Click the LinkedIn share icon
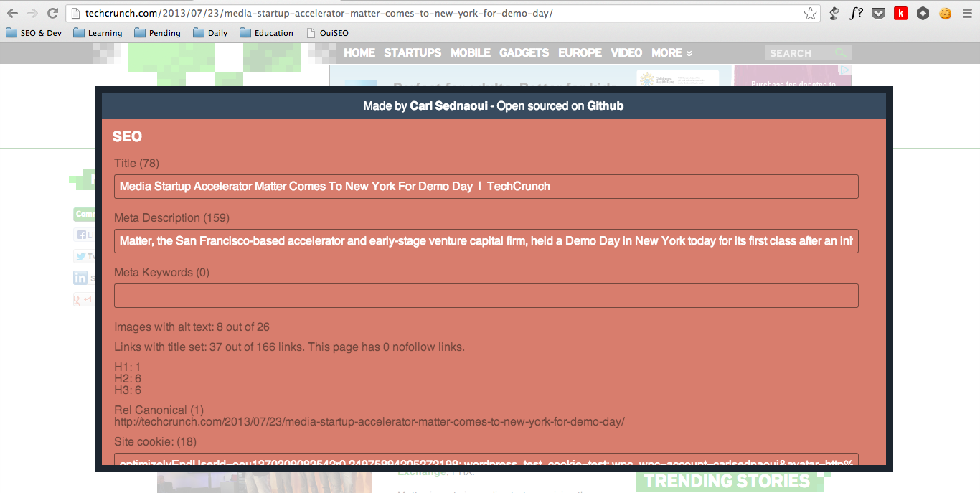The image size is (980, 493). coord(80,278)
